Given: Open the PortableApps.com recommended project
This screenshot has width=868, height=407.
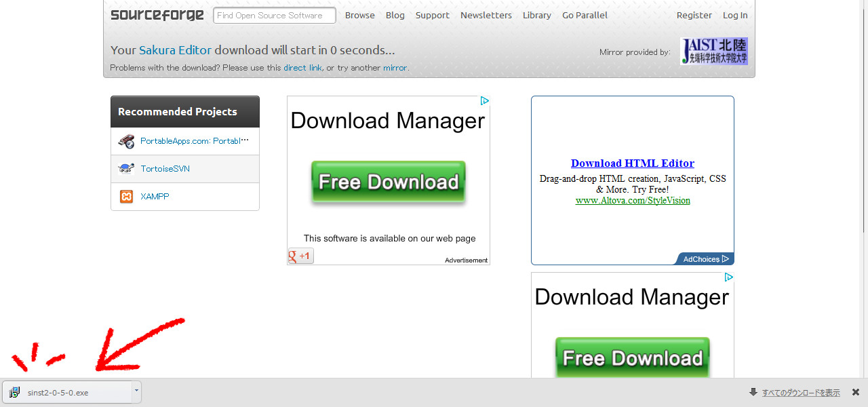Looking at the screenshot, I should [x=195, y=141].
